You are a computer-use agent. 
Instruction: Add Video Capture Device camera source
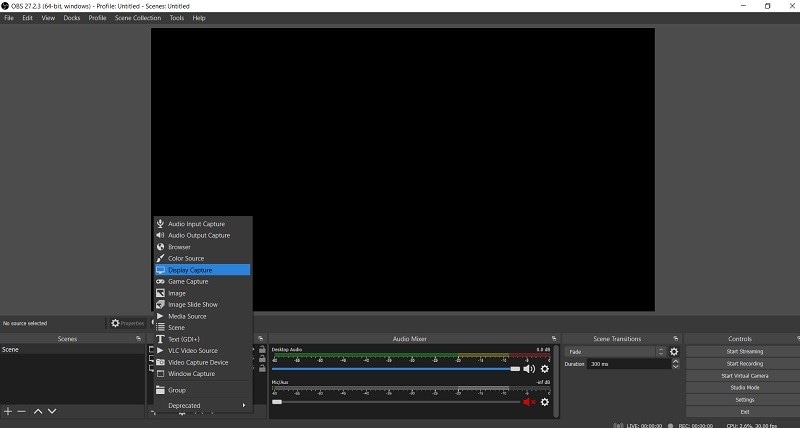point(203,362)
